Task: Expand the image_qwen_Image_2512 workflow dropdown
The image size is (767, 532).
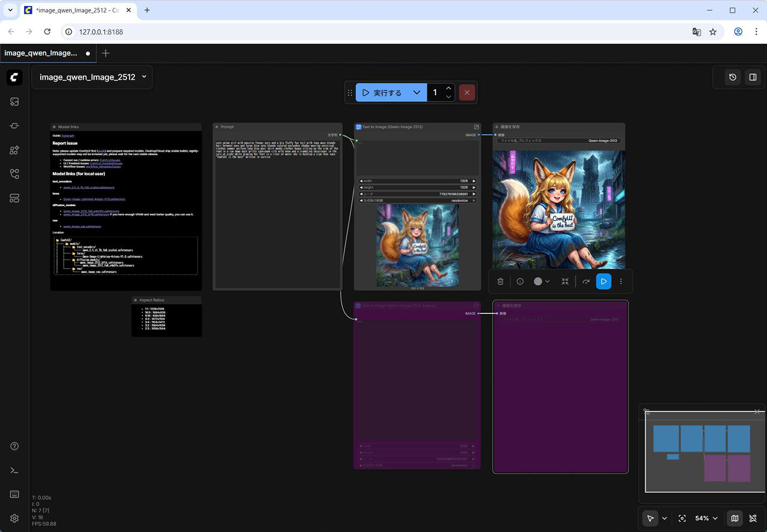Action: click(x=144, y=77)
